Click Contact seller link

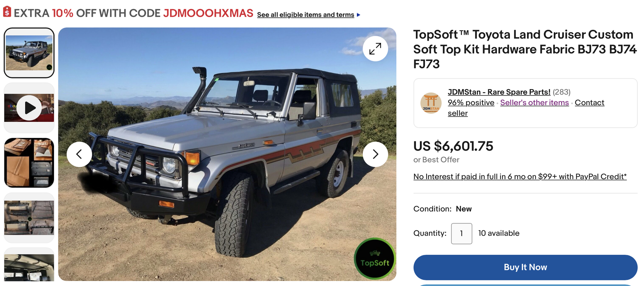coord(589,103)
